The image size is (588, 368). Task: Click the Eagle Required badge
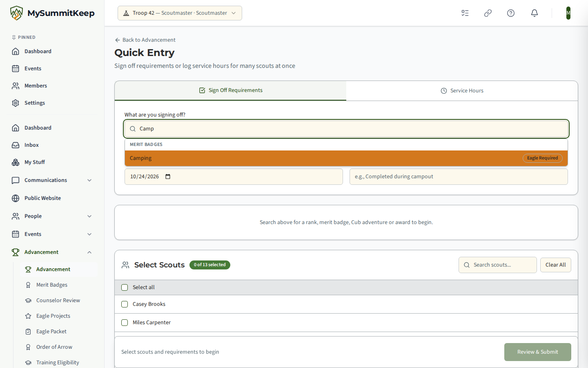point(542,158)
